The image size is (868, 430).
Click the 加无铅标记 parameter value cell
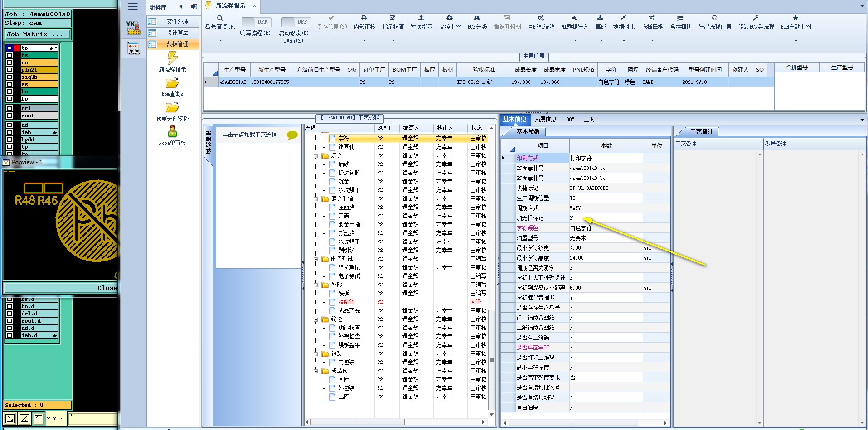(x=606, y=218)
